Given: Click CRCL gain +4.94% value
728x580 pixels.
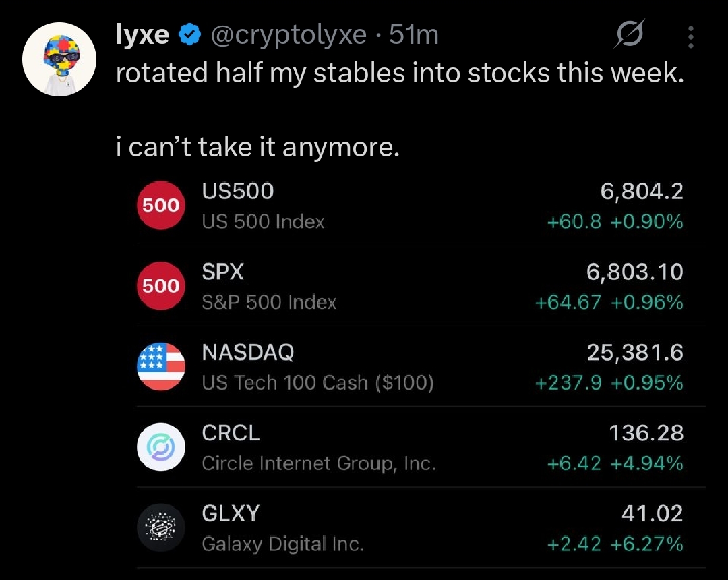Looking at the screenshot, I should [x=647, y=463].
